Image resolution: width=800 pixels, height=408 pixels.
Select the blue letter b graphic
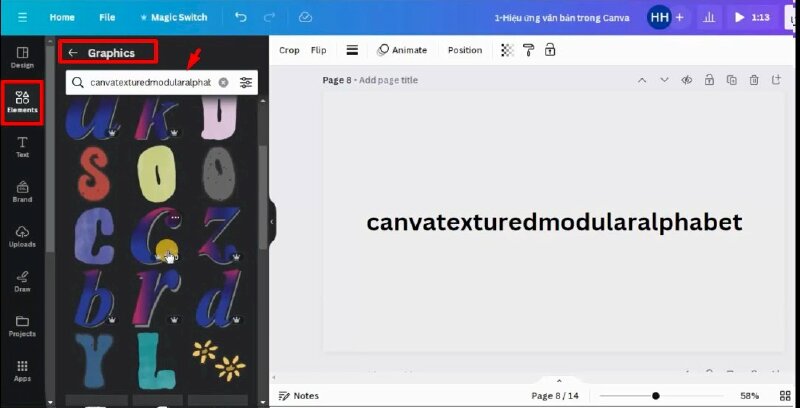(x=96, y=298)
